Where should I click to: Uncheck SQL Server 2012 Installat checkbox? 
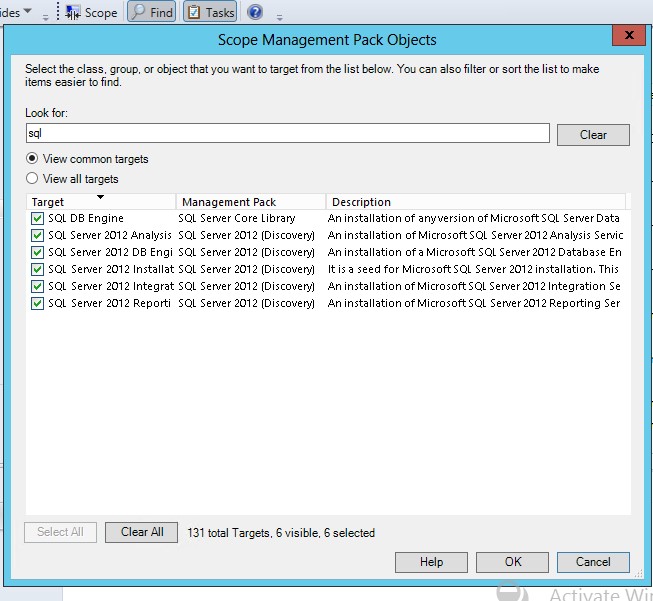[x=37, y=269]
